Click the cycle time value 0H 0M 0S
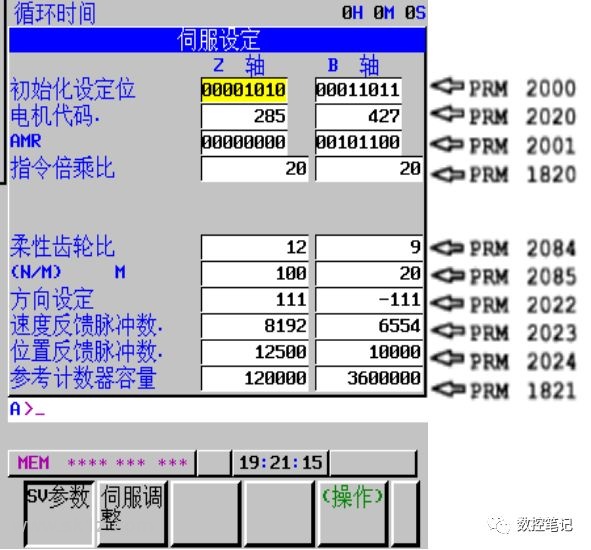The height and width of the screenshot is (550, 591). click(384, 13)
